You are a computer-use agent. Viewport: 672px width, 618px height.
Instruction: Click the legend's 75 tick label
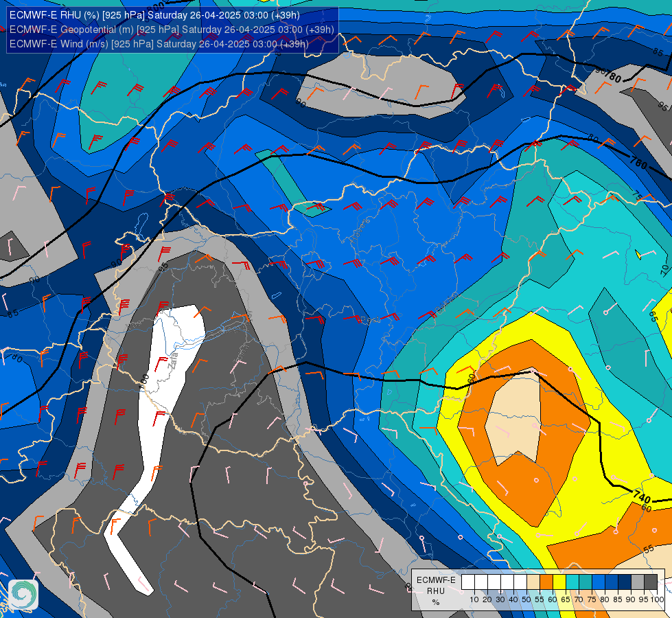tap(592, 599)
